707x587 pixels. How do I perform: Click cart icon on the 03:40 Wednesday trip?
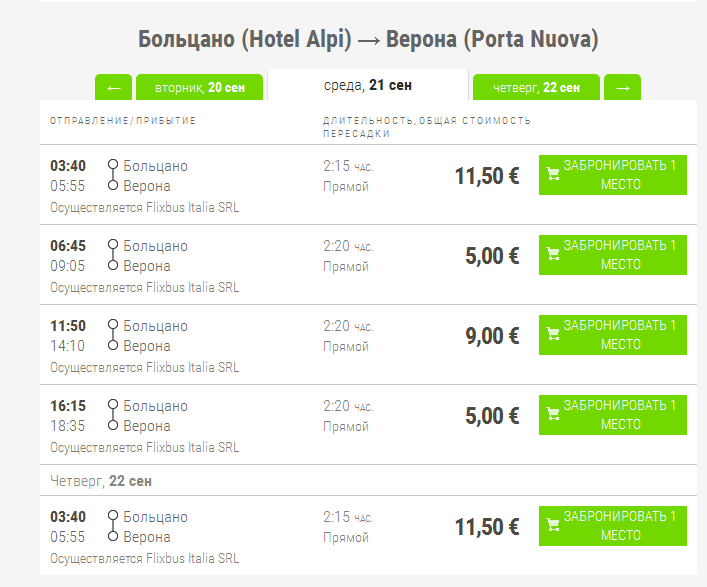point(553,175)
